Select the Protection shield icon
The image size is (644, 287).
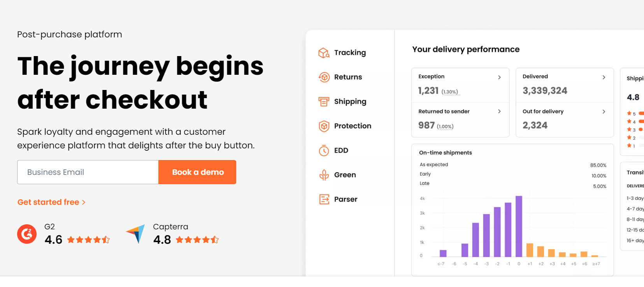pos(323,126)
